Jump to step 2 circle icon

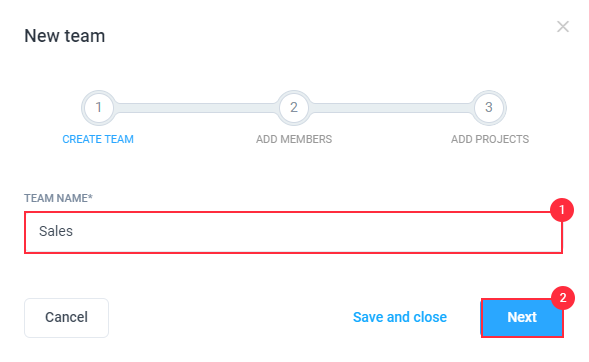pos(294,108)
